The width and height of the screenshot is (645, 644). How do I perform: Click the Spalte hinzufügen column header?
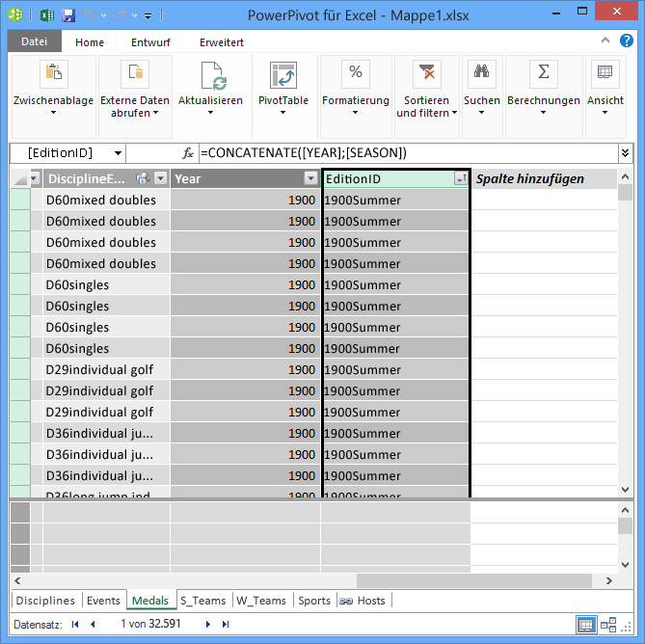pos(544,179)
